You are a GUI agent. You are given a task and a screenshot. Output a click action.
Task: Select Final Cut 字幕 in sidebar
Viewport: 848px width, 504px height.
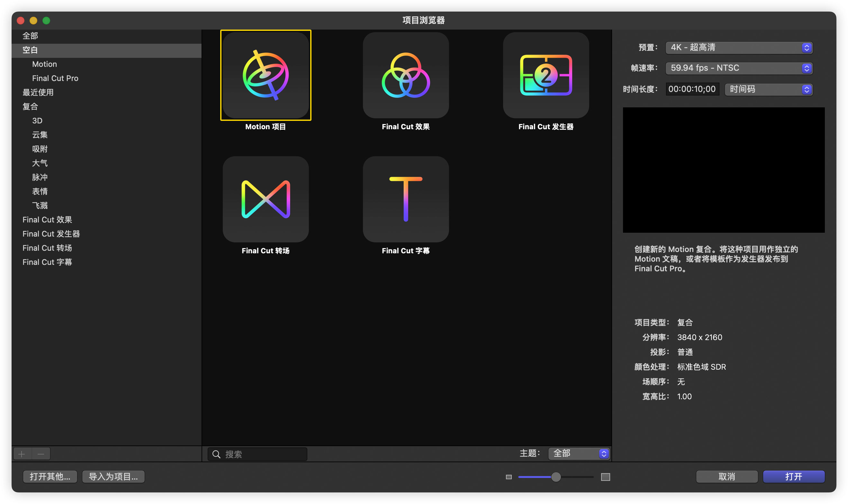point(106,262)
